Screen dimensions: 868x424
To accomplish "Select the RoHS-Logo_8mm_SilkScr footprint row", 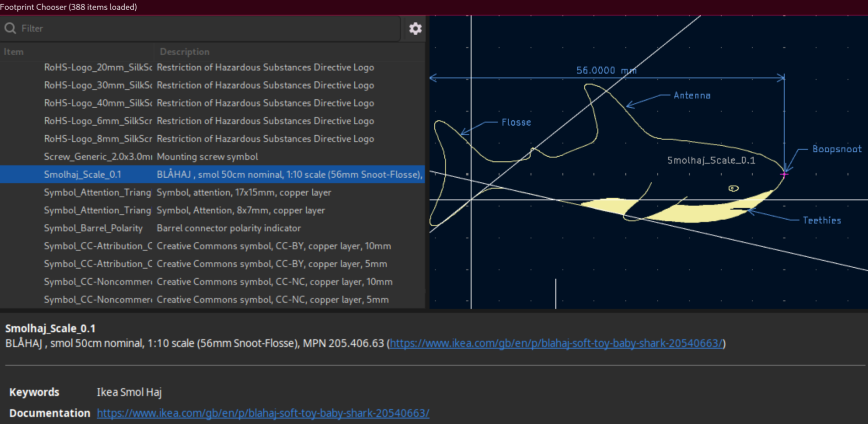I will pos(213,138).
